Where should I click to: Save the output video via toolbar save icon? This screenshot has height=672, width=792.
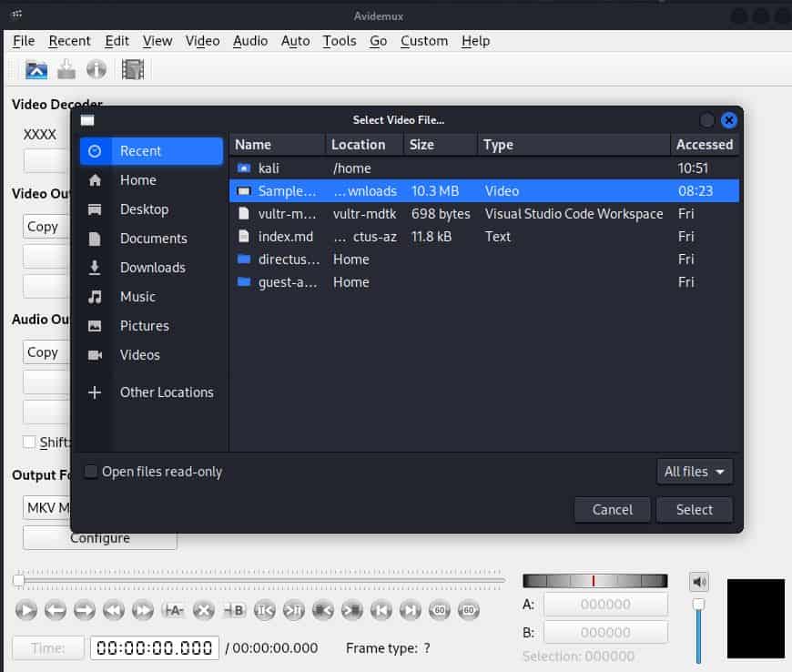pyautogui.click(x=66, y=69)
